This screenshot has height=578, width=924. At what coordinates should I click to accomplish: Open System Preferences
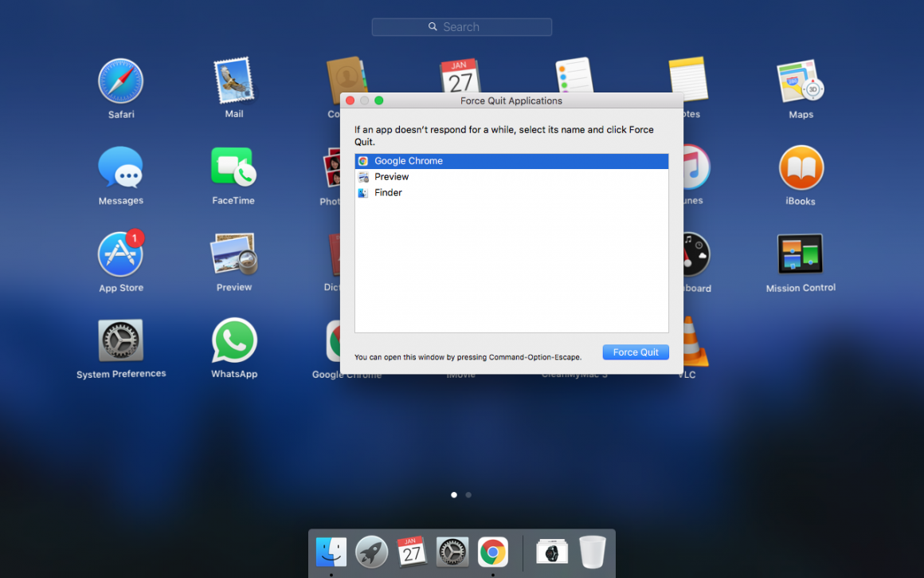(x=120, y=343)
